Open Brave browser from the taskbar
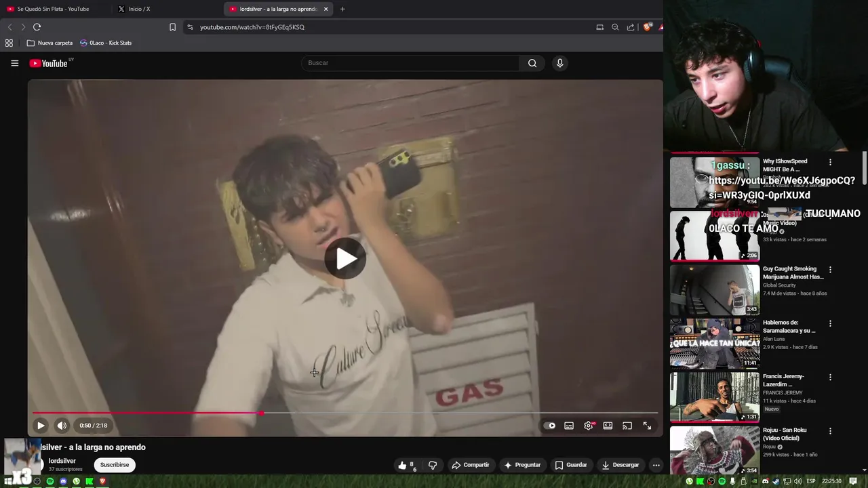The width and height of the screenshot is (868, 488). coord(102,481)
